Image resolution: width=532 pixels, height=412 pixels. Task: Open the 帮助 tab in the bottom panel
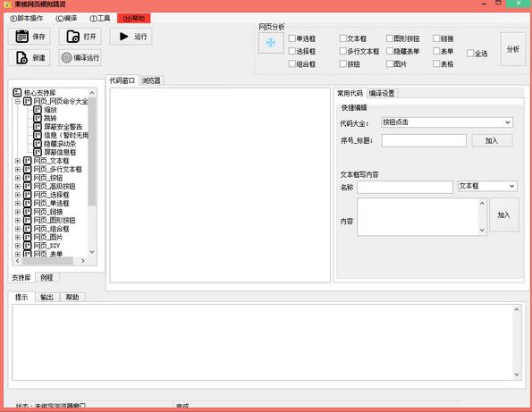[72, 297]
